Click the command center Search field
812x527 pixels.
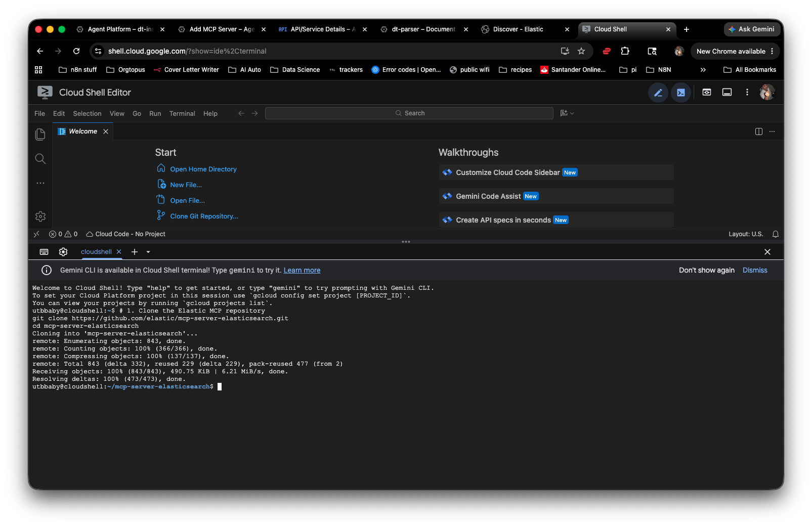[x=409, y=113]
